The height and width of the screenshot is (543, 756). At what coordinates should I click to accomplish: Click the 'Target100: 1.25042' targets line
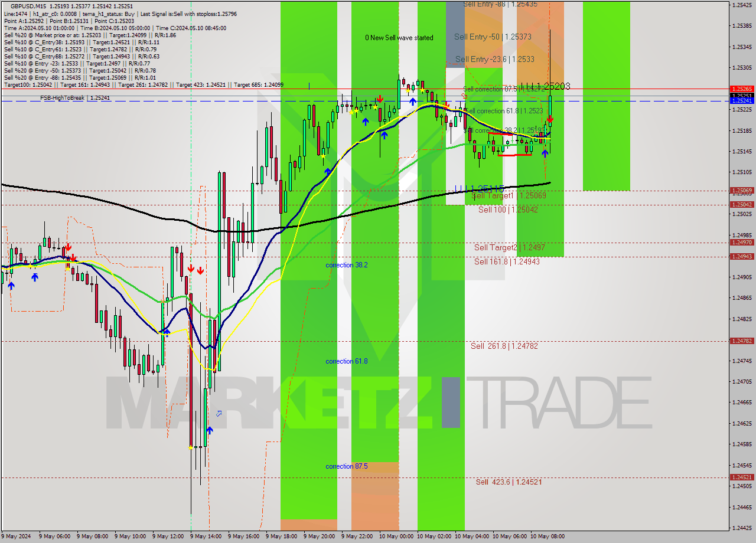click(x=144, y=85)
